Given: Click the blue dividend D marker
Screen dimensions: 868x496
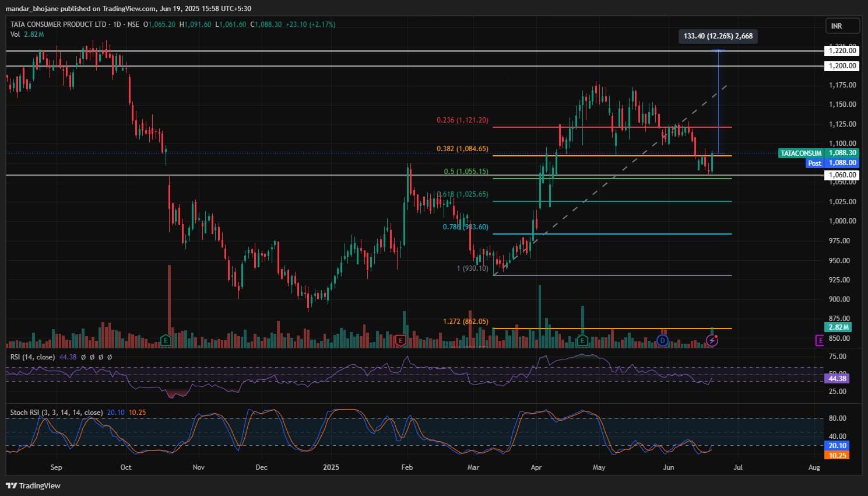Looking at the screenshot, I should point(662,340).
